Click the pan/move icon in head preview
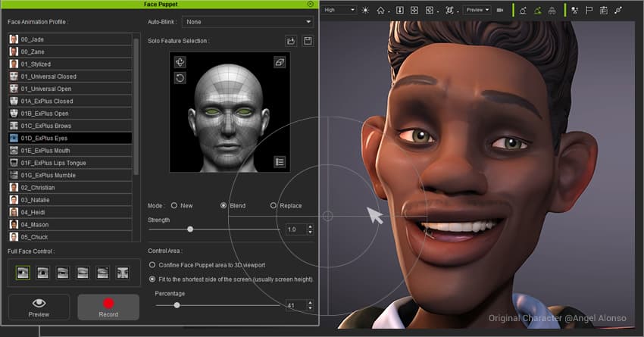 180,62
